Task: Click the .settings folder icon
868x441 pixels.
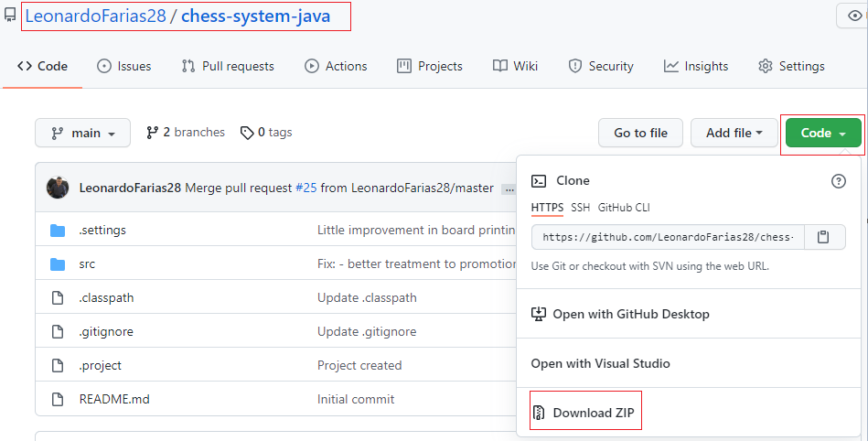Action: 58,230
